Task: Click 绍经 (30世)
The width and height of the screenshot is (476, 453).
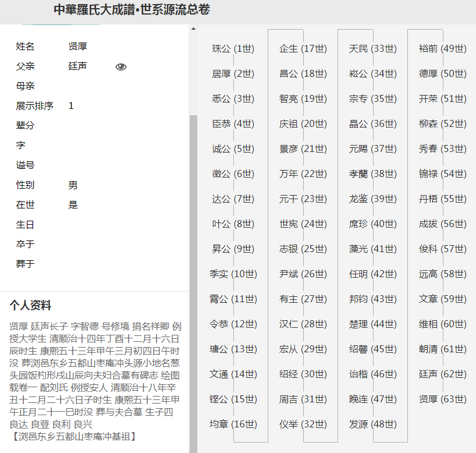Action: pyautogui.click(x=303, y=374)
